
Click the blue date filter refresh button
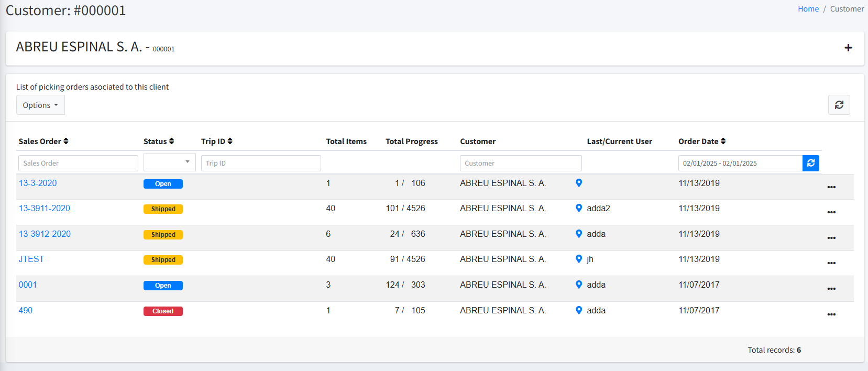(810, 163)
